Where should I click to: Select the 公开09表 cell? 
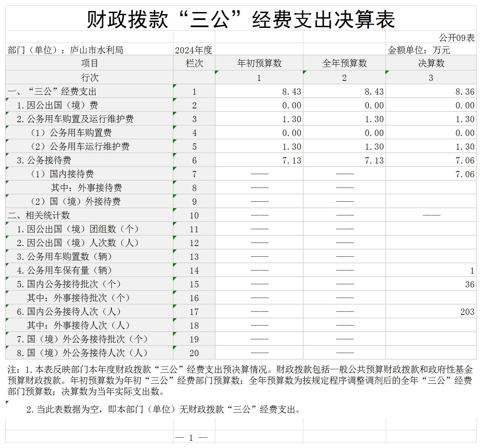pyautogui.click(x=456, y=38)
